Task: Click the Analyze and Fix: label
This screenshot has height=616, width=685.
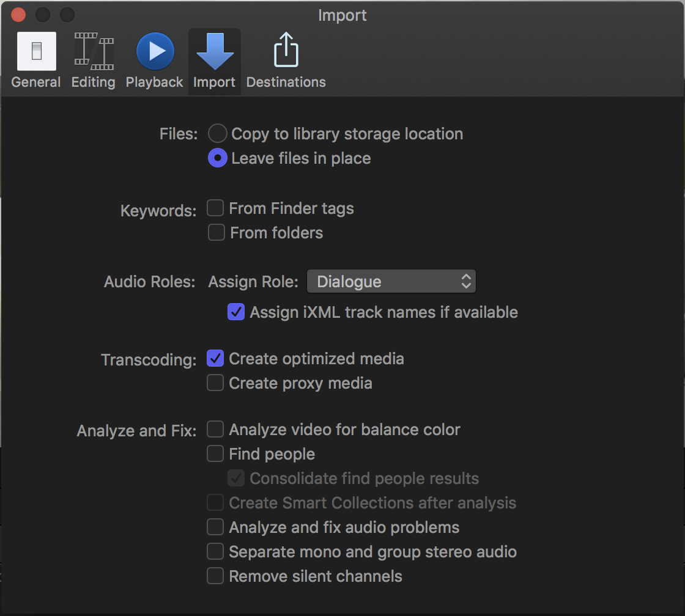Action: (x=137, y=431)
